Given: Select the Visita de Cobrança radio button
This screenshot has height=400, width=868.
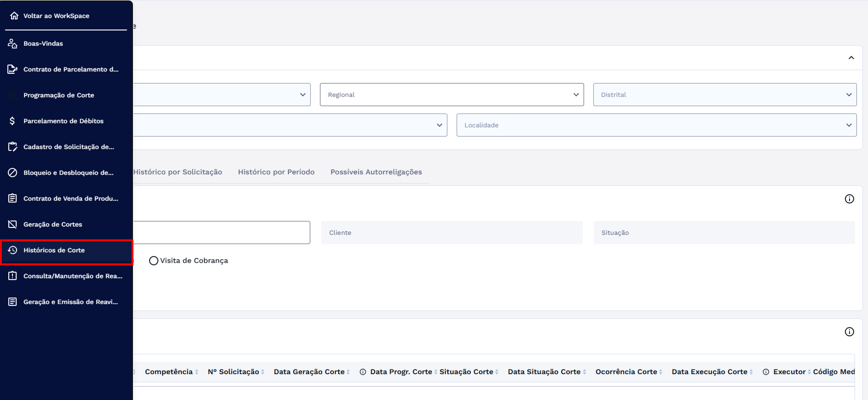Looking at the screenshot, I should tap(154, 261).
